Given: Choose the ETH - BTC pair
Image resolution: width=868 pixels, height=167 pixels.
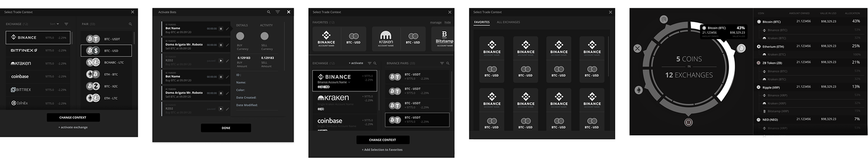Looking at the screenshot, I should tap(106, 74).
